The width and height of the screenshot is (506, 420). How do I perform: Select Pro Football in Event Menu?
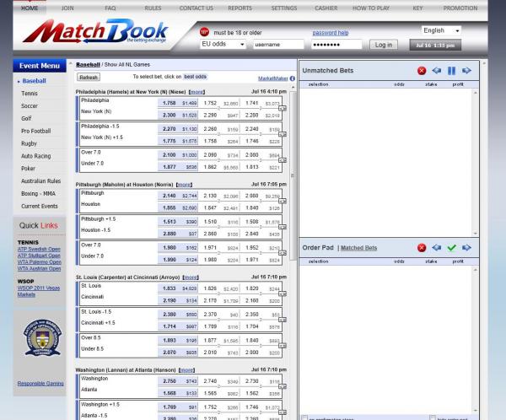click(x=35, y=131)
